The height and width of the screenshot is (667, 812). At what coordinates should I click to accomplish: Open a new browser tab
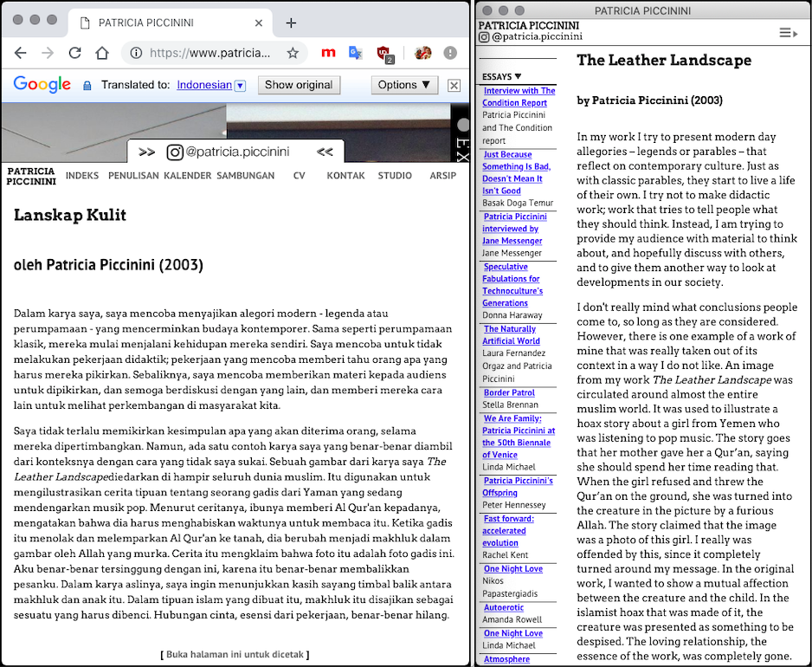click(291, 23)
